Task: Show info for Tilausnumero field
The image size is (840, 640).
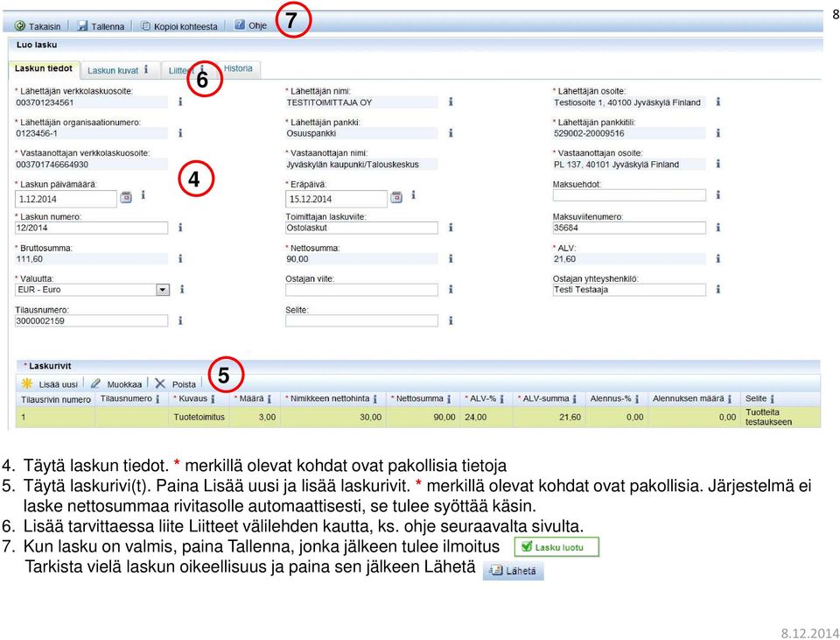Action: (180, 320)
